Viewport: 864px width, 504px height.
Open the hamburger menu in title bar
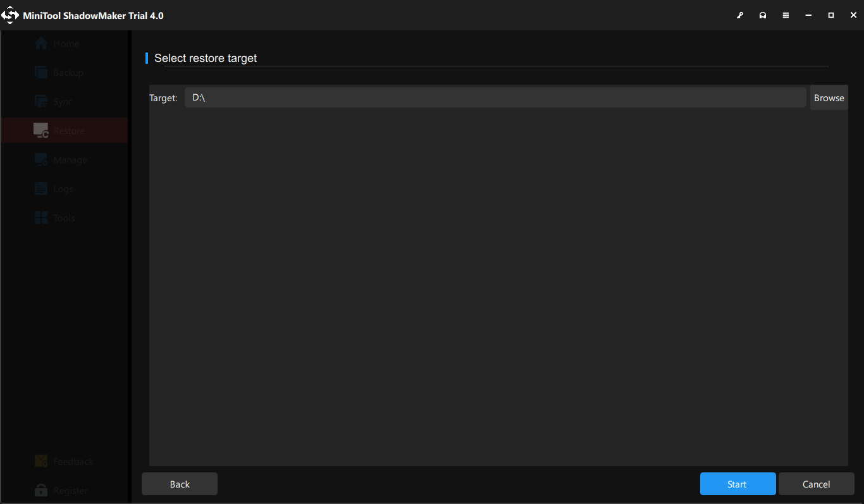pos(786,15)
